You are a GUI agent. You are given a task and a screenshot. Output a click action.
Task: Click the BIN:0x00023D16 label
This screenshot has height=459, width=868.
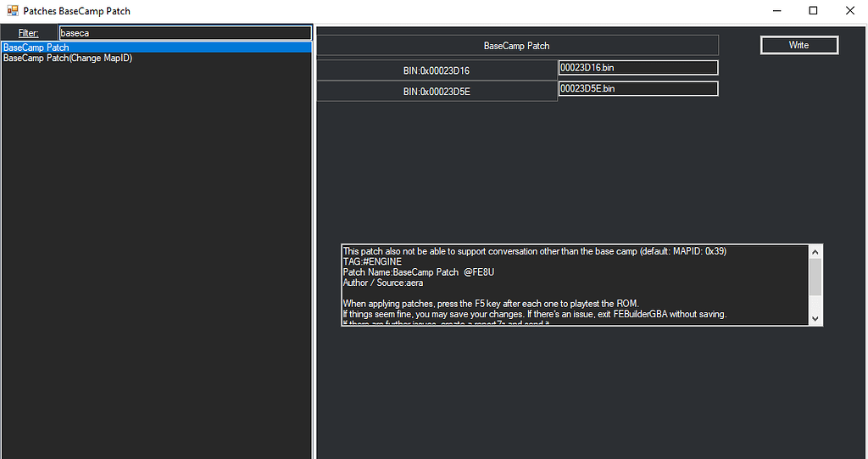[x=437, y=70]
